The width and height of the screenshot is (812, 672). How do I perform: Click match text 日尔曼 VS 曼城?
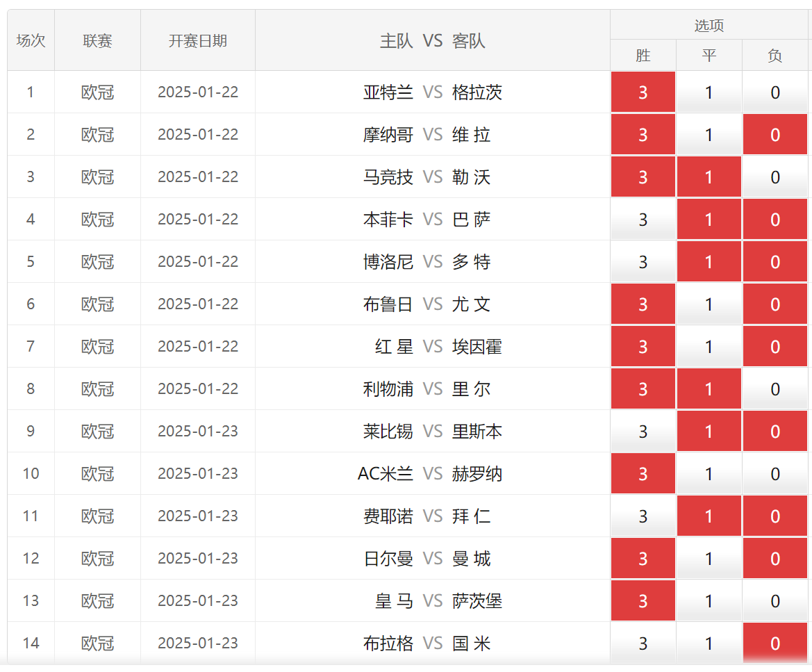click(427, 559)
